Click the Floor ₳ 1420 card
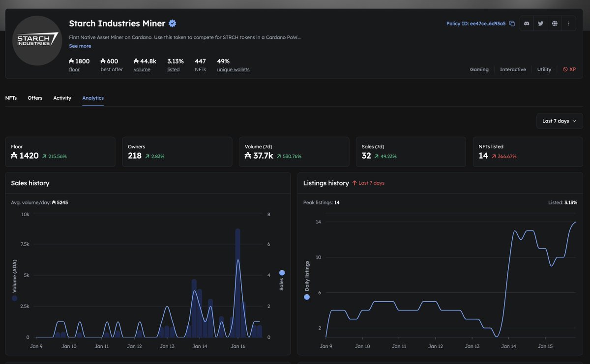Screen dimensions: 590x364 point(60,152)
